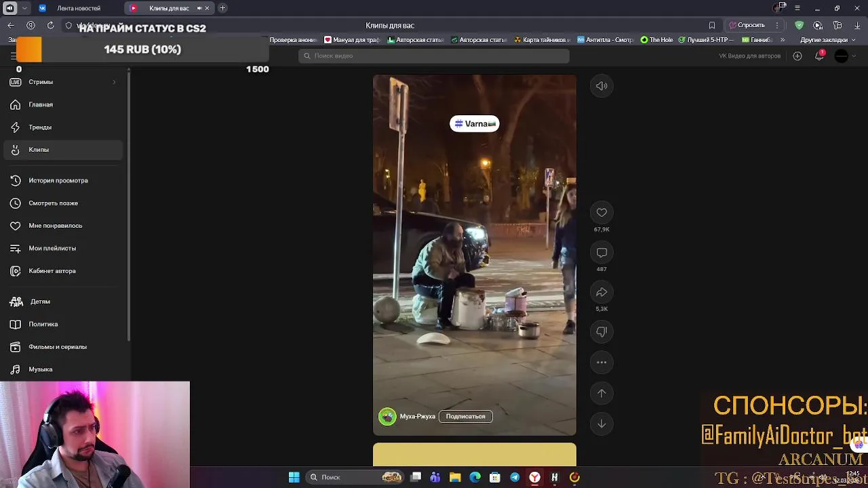Open Фильмы и сериалы category
The height and width of the screenshot is (488, 868).
[63, 347]
